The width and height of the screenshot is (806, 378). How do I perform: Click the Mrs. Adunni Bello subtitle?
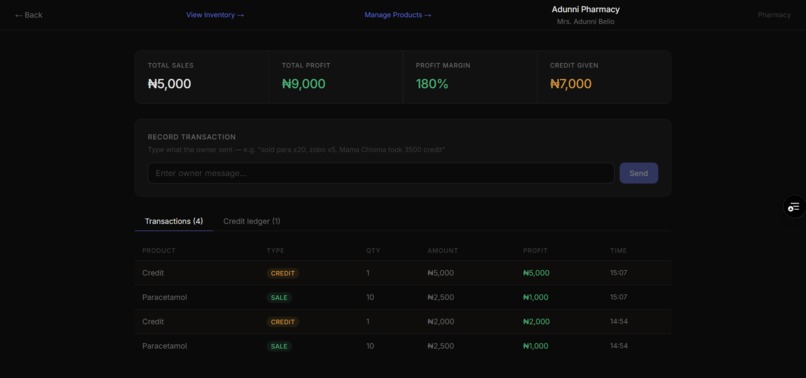pos(585,22)
